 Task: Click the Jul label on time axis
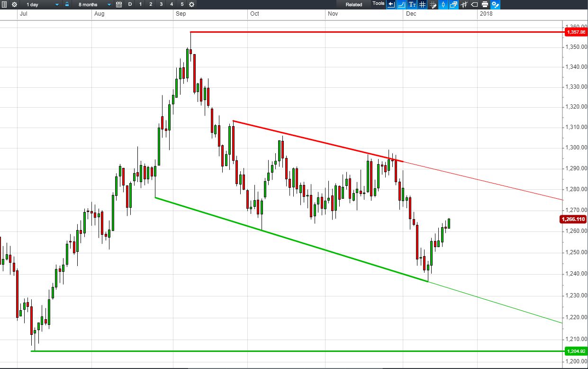23,14
